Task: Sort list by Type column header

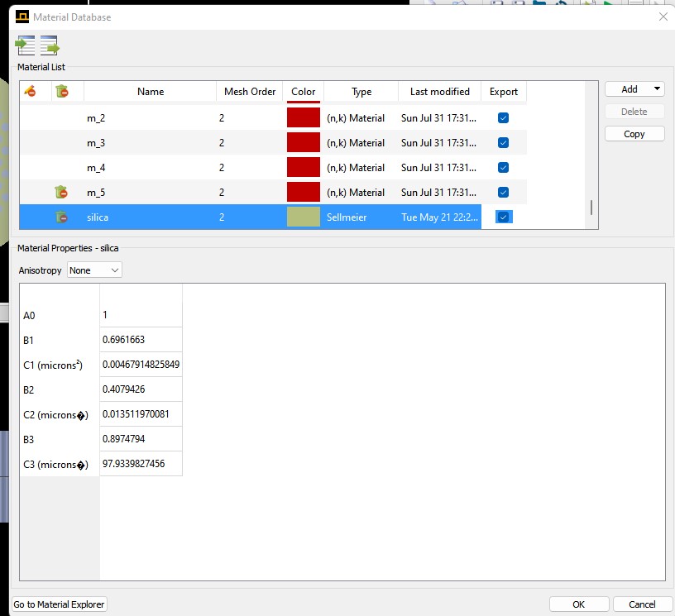Action: (x=361, y=92)
